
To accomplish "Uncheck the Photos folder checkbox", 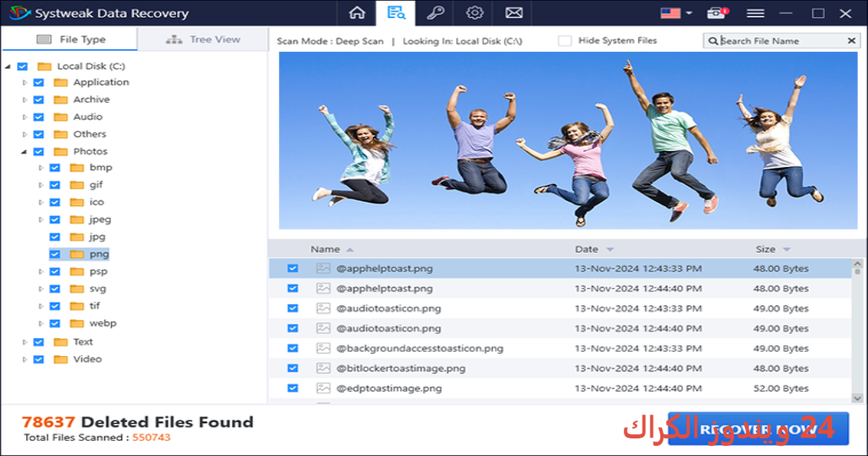I will tap(38, 152).
